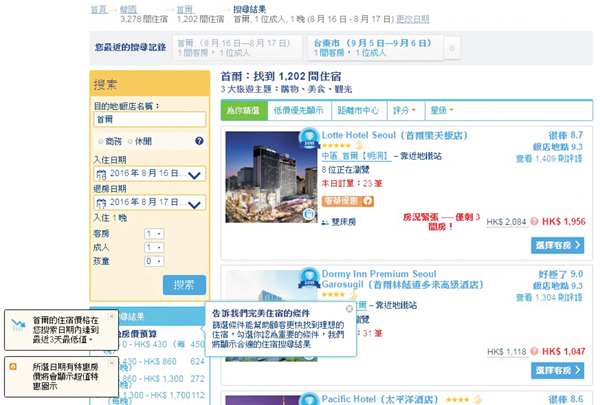The width and height of the screenshot is (600, 405).
Task: Click the destination name input field
Action: (148, 120)
